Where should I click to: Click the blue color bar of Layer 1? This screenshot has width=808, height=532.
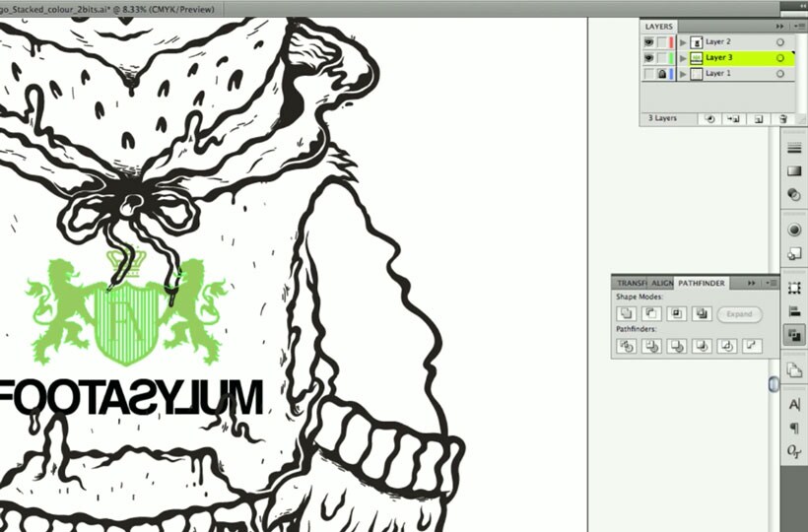click(671, 74)
